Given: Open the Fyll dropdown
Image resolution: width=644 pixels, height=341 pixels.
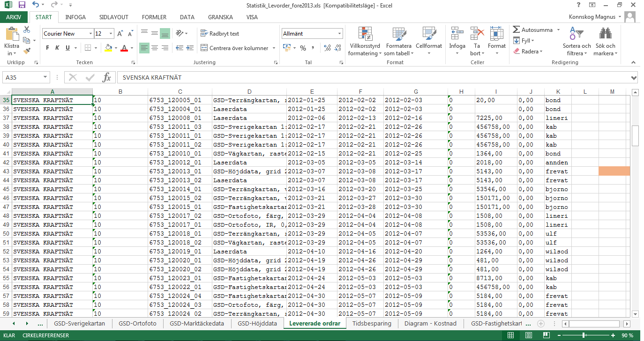Looking at the screenshot, I should coord(524,40).
